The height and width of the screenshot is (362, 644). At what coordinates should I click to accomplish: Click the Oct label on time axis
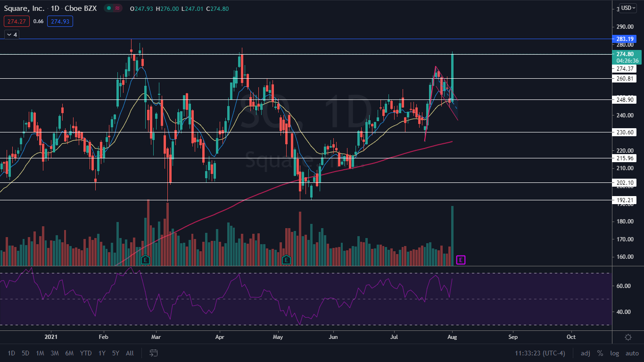pyautogui.click(x=571, y=337)
